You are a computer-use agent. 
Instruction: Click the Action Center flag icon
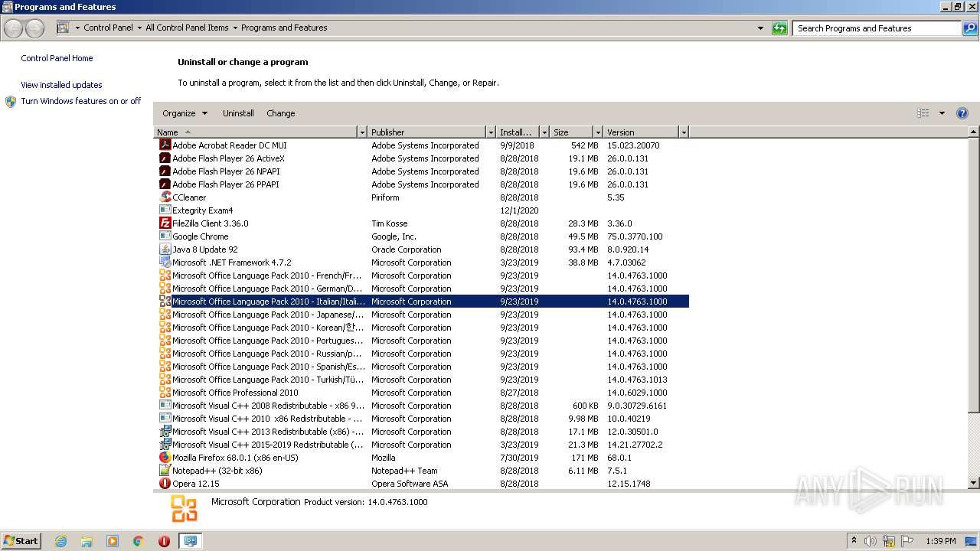tap(907, 541)
